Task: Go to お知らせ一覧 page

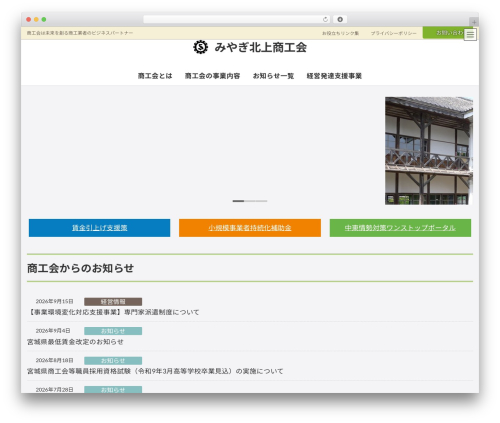Action: click(x=273, y=76)
